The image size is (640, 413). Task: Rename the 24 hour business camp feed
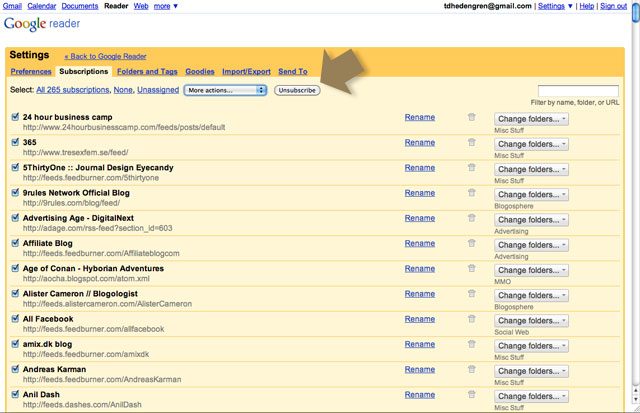(x=420, y=117)
